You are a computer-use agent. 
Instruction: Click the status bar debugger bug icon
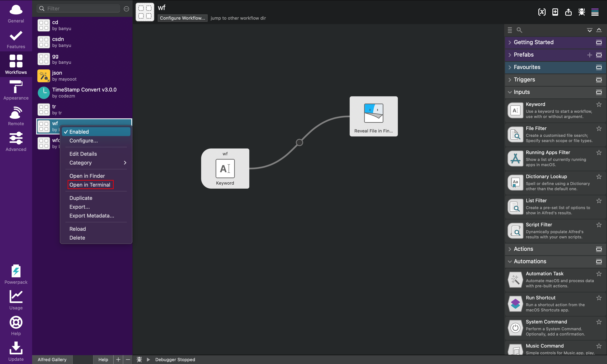pos(139,359)
